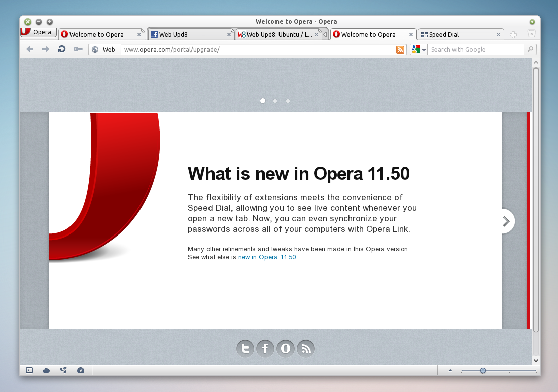The height and width of the screenshot is (392, 558).
Task: Open the Google search engine dropdown
Action: pos(419,49)
